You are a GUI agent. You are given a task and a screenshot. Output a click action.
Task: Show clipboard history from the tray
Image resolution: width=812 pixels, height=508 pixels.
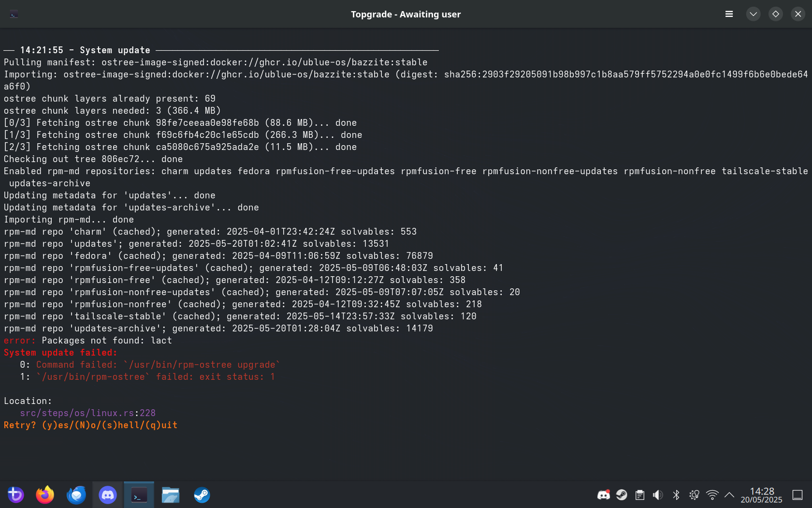pyautogui.click(x=640, y=495)
